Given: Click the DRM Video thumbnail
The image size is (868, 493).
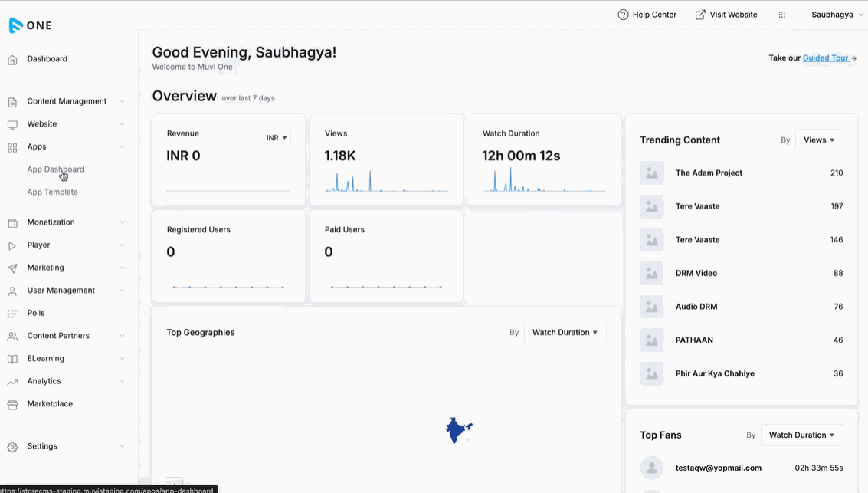Looking at the screenshot, I should (651, 273).
